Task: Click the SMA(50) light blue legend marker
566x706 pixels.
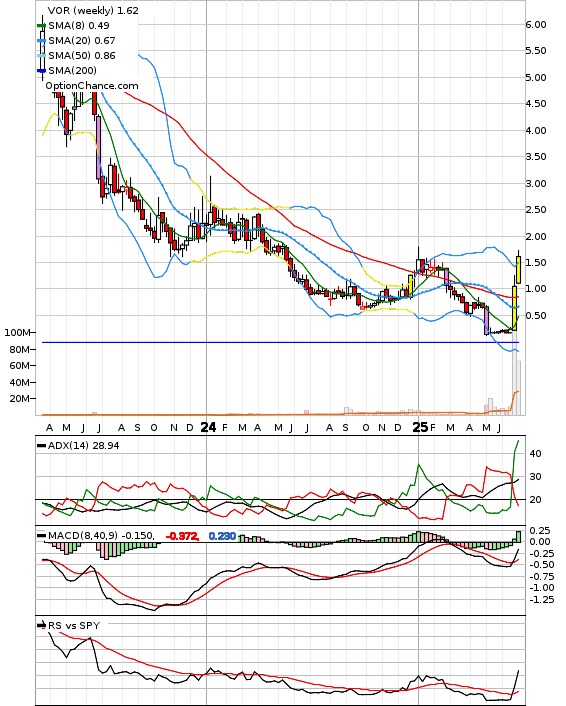Action: pyautogui.click(x=41, y=55)
